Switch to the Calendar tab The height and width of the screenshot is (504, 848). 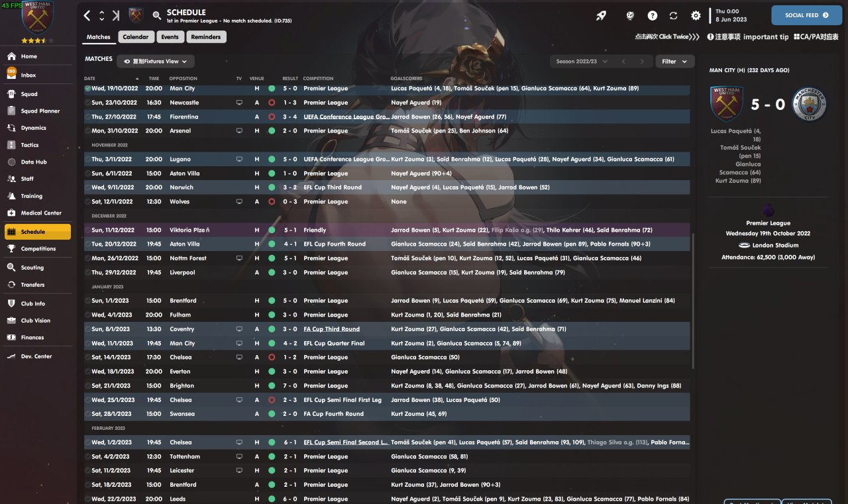click(136, 37)
